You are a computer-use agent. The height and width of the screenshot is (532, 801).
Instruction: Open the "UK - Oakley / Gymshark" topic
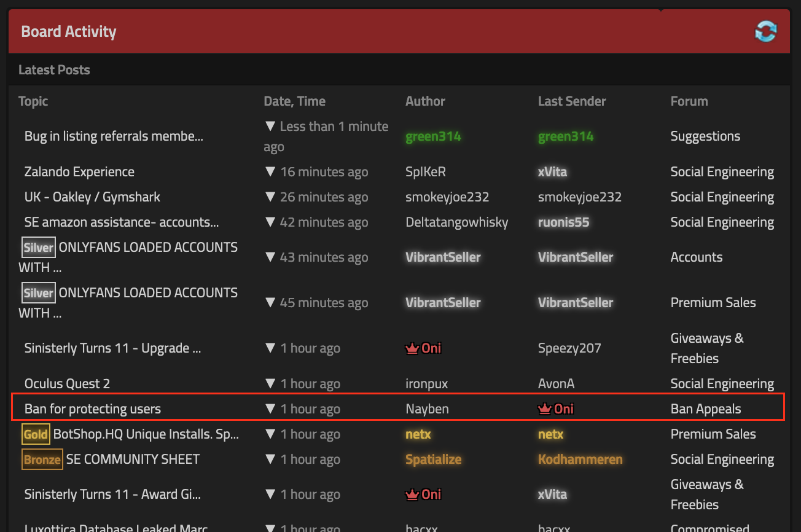click(92, 197)
